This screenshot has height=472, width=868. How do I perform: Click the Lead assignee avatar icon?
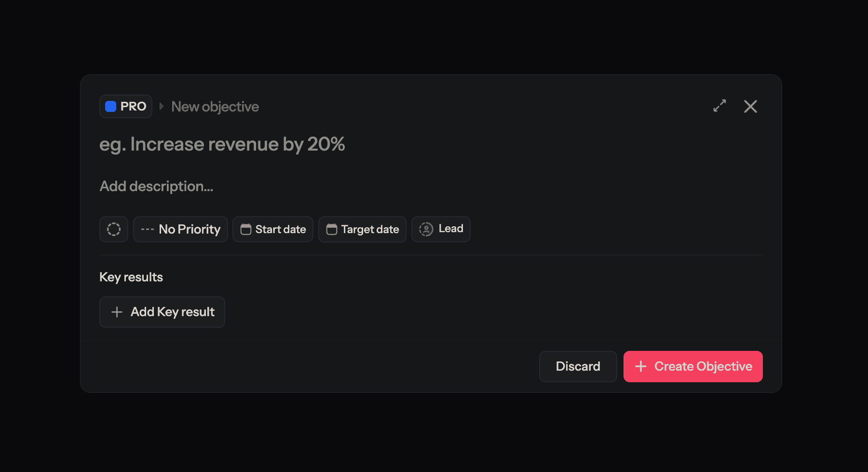(426, 229)
